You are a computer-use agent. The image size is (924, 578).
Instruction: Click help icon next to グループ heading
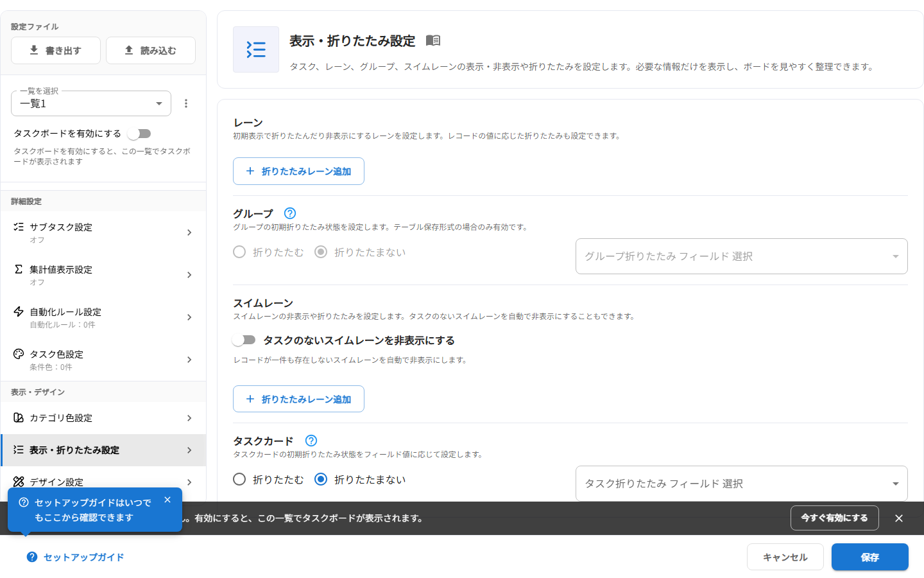tap(290, 213)
